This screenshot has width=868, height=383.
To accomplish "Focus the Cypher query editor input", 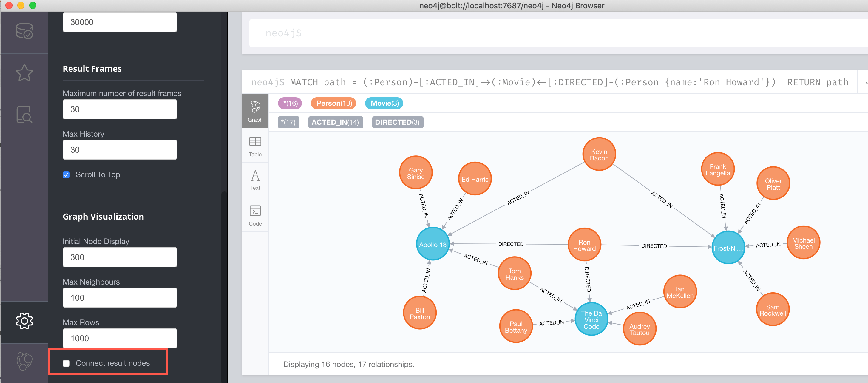I will 539,33.
